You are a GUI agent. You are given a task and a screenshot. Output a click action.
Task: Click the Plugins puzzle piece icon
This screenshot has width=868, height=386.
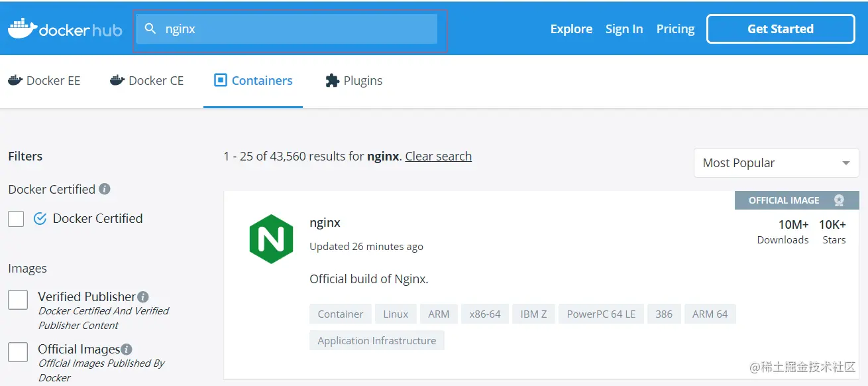point(332,81)
